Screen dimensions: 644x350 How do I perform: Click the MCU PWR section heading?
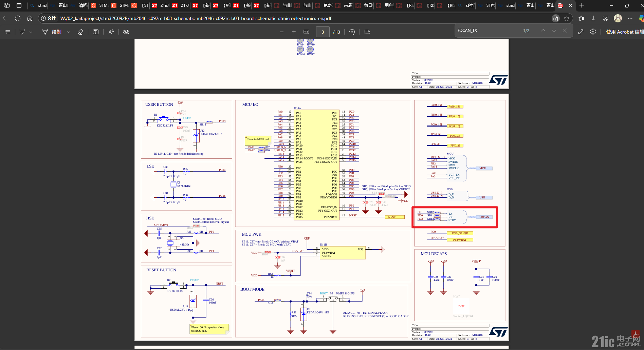pyautogui.click(x=252, y=234)
